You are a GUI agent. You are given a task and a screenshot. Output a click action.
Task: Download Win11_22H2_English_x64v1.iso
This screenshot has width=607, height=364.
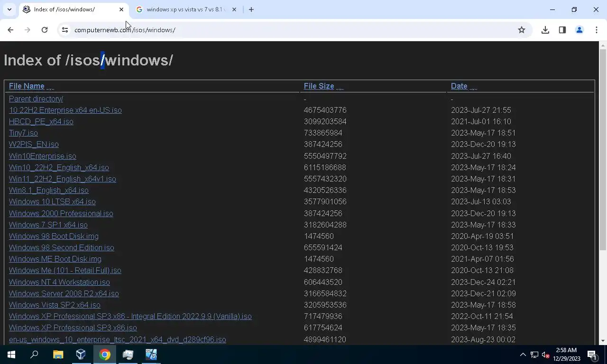pos(63,179)
